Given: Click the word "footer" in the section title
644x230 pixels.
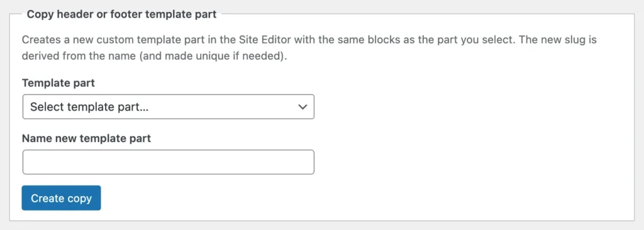Looking at the screenshot, I should [x=114, y=14].
